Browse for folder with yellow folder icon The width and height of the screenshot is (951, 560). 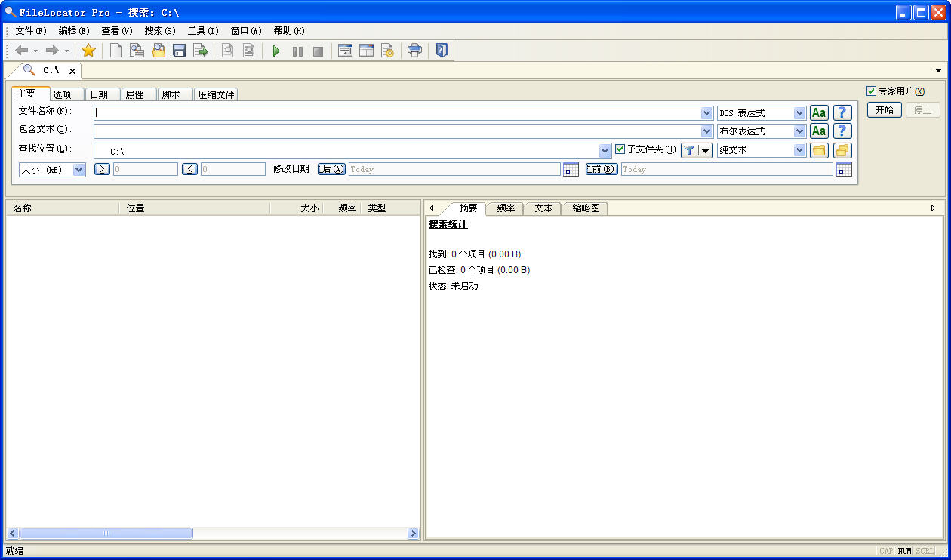819,150
